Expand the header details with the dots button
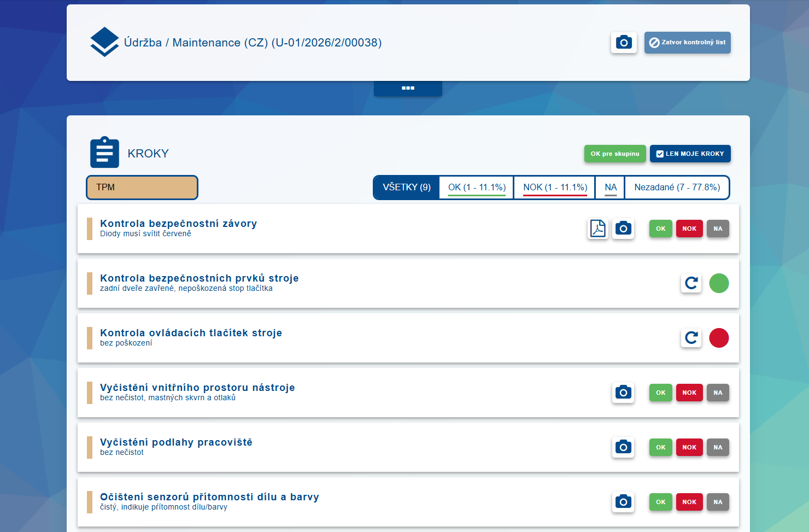 pyautogui.click(x=408, y=87)
